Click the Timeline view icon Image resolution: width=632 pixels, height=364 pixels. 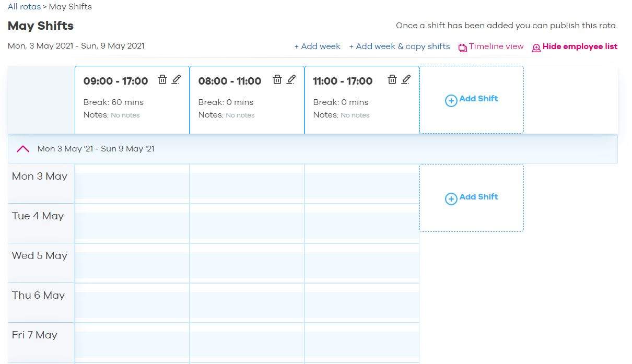[x=463, y=48]
